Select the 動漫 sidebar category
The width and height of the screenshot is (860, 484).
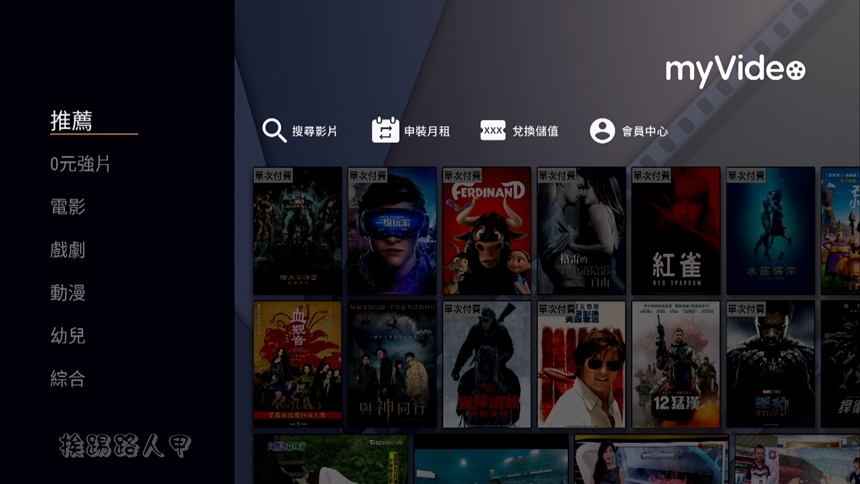tap(67, 292)
